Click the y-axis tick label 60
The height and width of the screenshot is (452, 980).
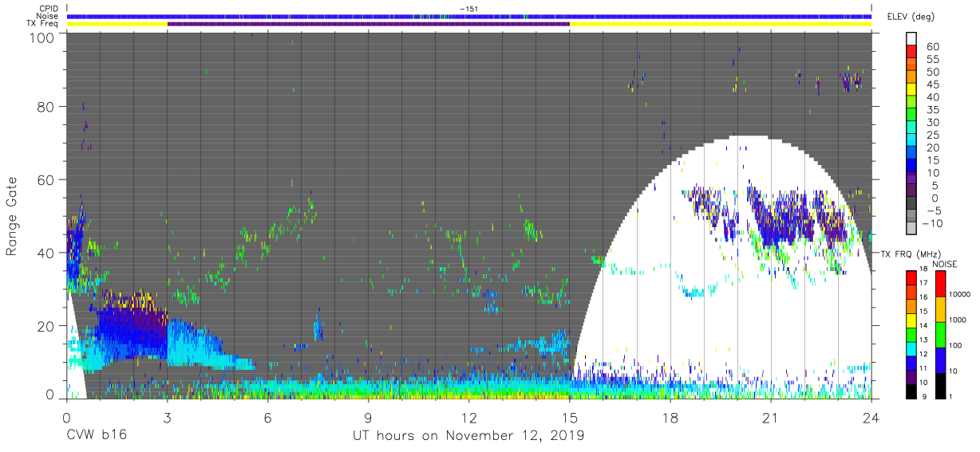(x=46, y=180)
